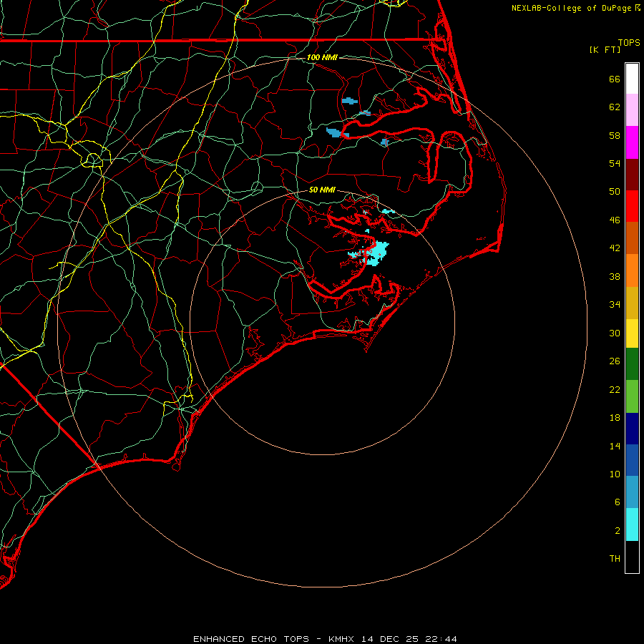Click the 100 NMI range ring label
Viewport: 644px width, 644px height.
pos(322,57)
